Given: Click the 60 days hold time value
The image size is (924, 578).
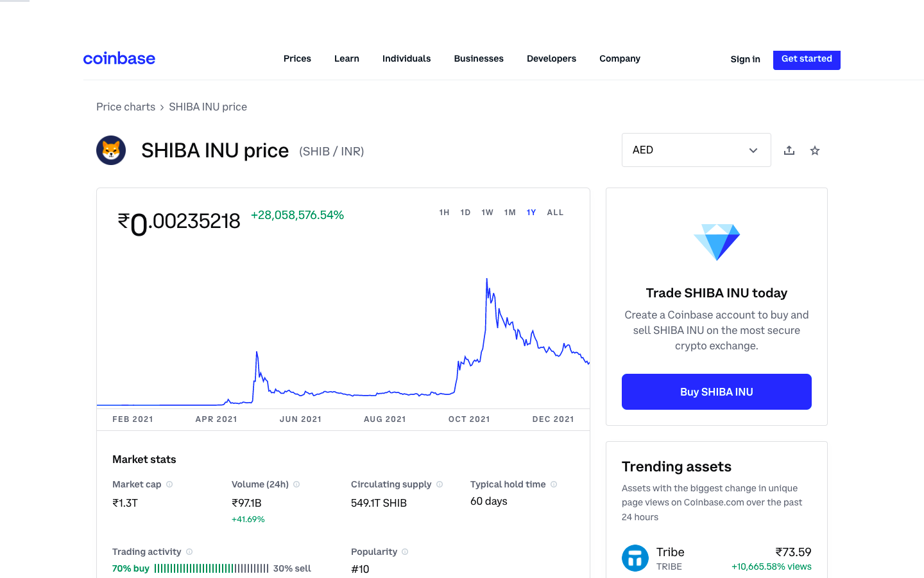Looking at the screenshot, I should point(489,501).
